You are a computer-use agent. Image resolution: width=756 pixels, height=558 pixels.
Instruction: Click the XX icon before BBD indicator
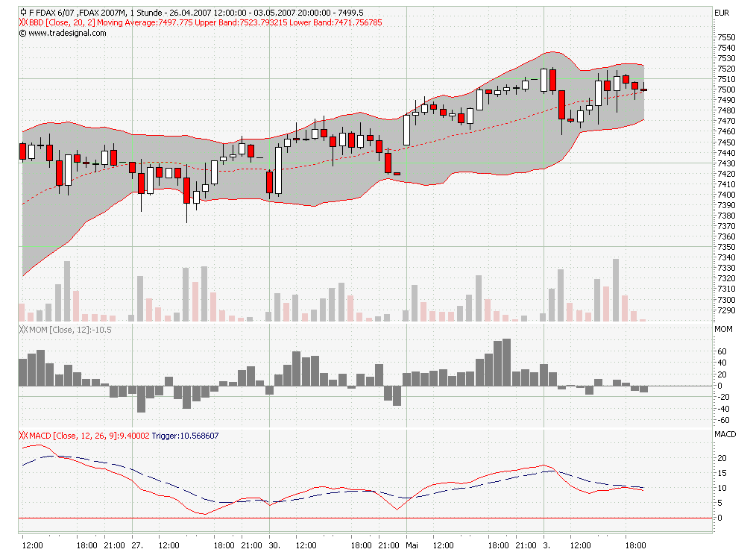[24, 22]
